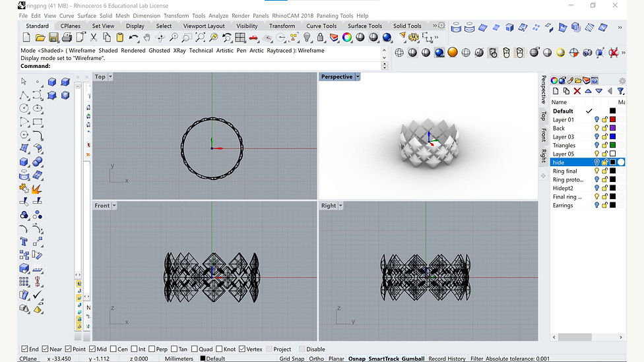Click the green swatch of Triangles layer

click(612, 145)
